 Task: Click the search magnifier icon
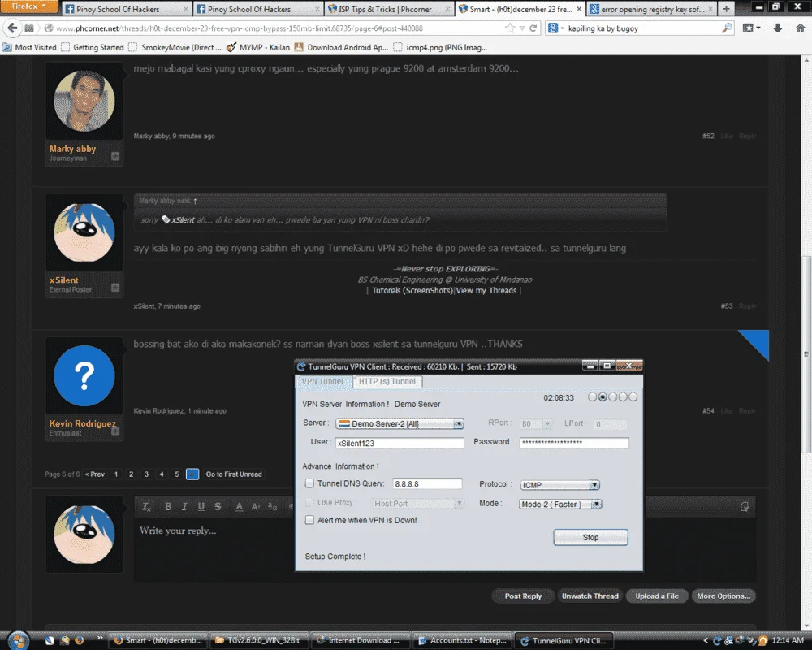click(x=727, y=28)
